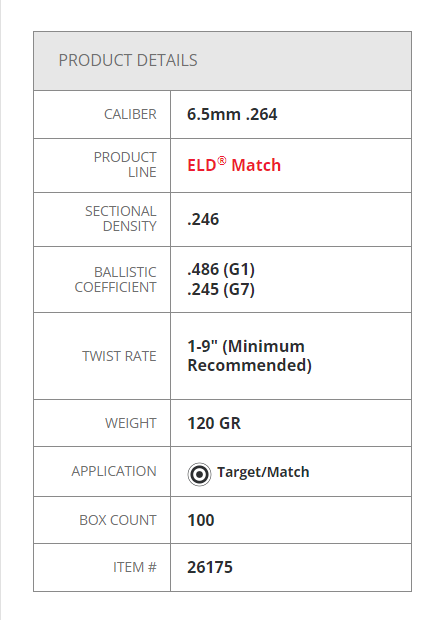The height and width of the screenshot is (620, 444).
Task: Click the Product Line label
Action: 125,164
